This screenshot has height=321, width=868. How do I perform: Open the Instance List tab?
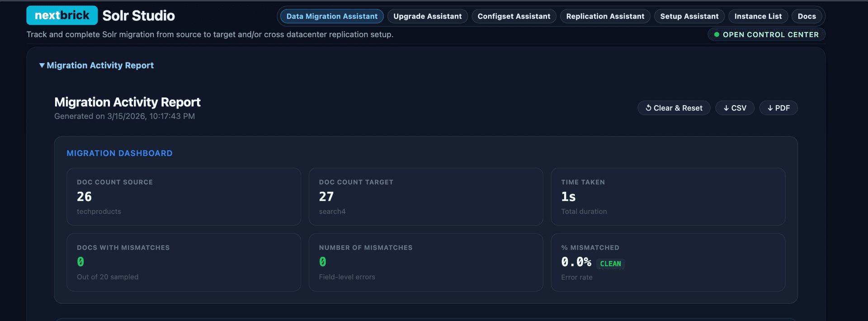(758, 16)
